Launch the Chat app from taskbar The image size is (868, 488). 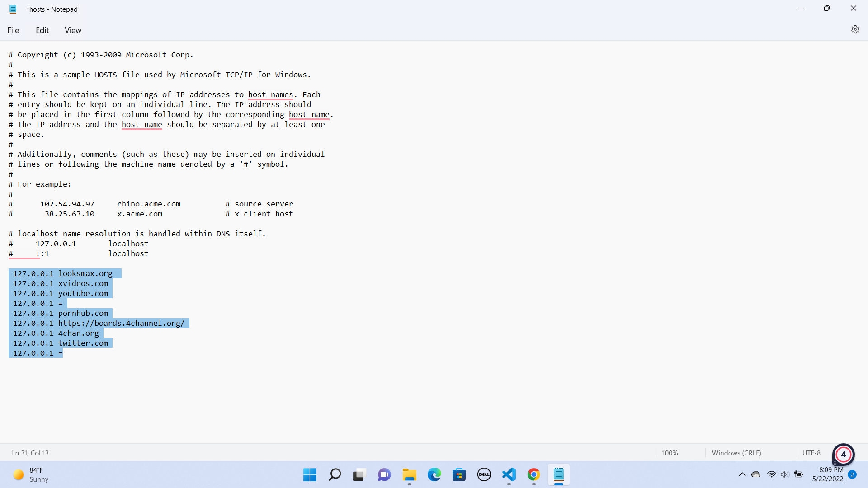(x=384, y=474)
